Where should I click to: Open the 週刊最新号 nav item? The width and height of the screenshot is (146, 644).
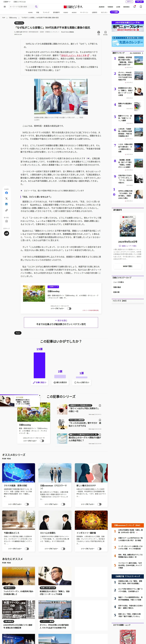(x=56, y=12)
